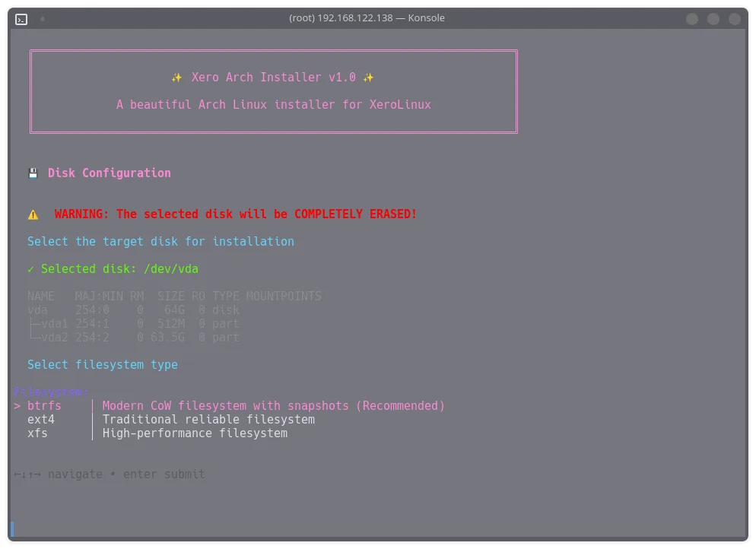The height and width of the screenshot is (549, 756).
Task: Click the Konsole terminal icon in the title bar
Action: pyautogui.click(x=21, y=19)
